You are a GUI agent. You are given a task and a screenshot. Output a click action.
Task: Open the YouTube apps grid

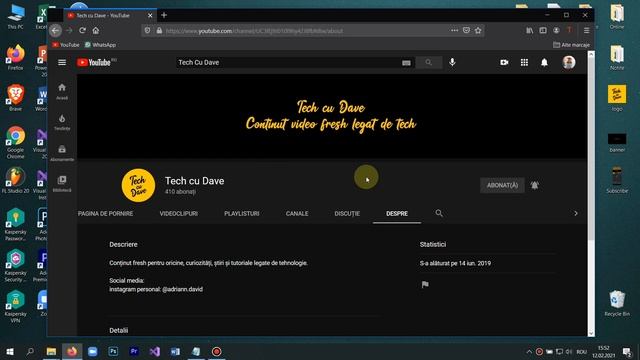coord(524,62)
